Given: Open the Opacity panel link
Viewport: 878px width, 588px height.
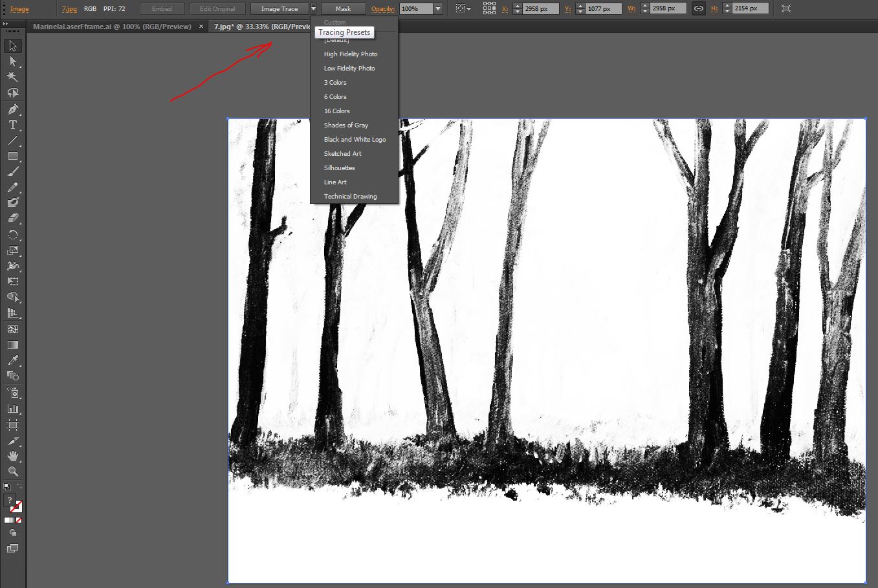Looking at the screenshot, I should (x=383, y=9).
